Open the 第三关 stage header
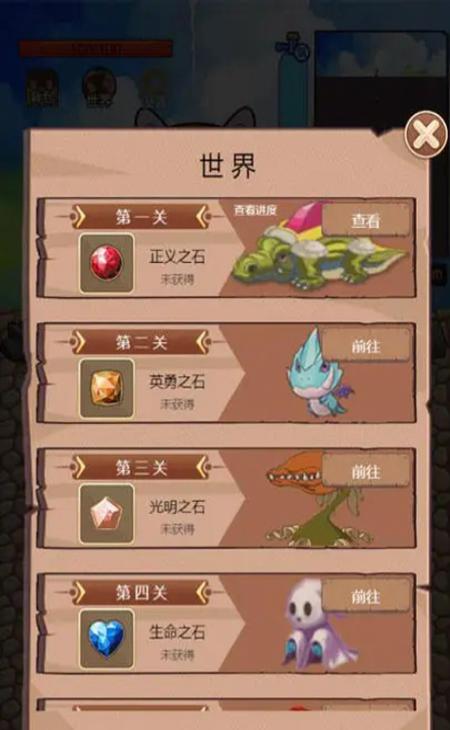 141,467
